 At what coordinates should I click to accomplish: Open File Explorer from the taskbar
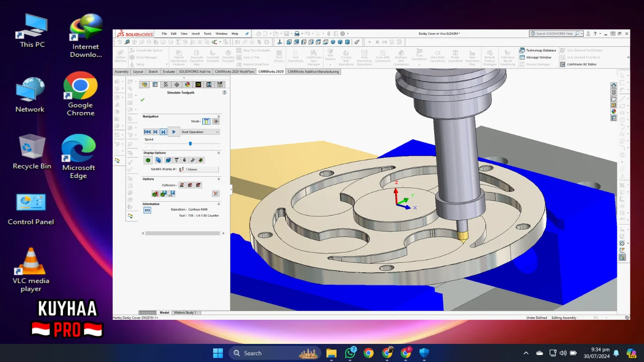(331, 353)
